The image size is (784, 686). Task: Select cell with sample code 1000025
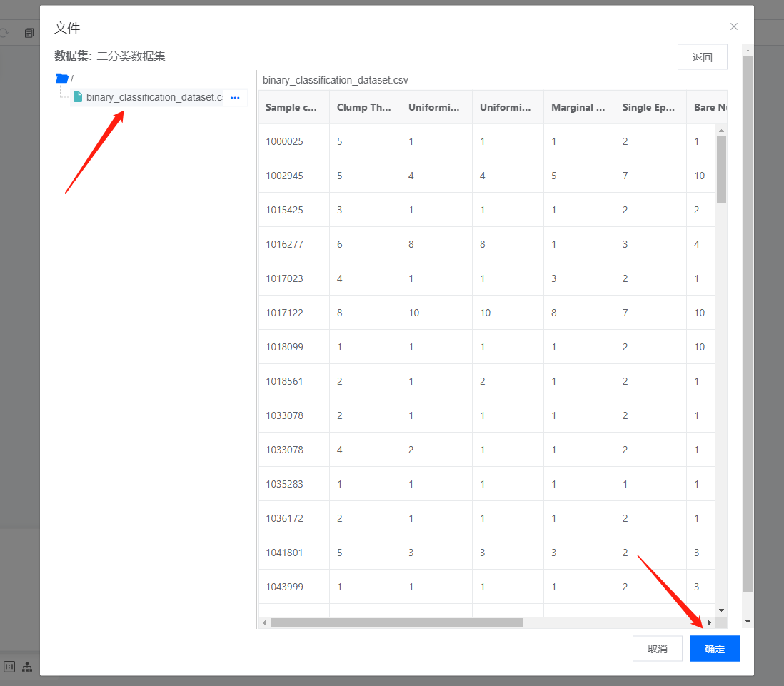(294, 141)
